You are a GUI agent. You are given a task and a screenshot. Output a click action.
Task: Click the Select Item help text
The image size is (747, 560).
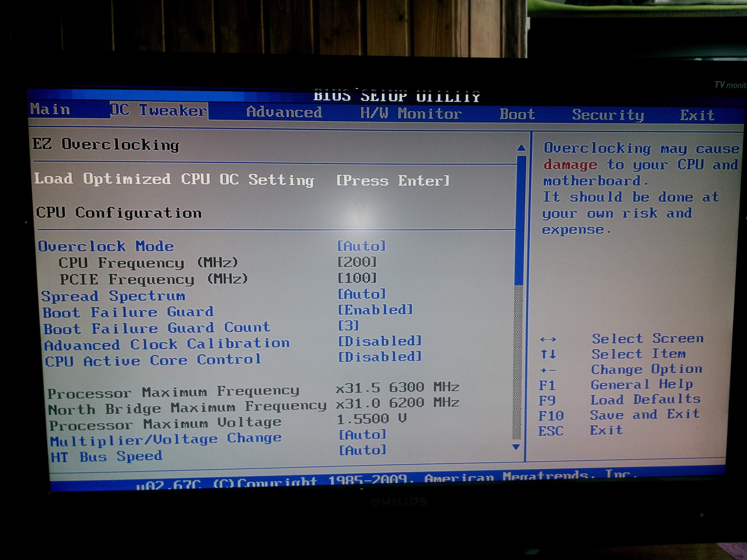pyautogui.click(x=638, y=354)
